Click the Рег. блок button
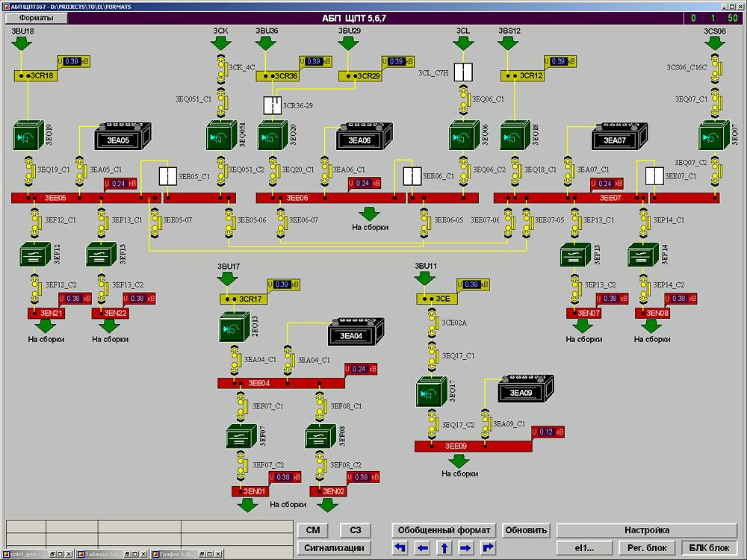Image resolution: width=747 pixels, height=560 pixels. click(x=646, y=547)
